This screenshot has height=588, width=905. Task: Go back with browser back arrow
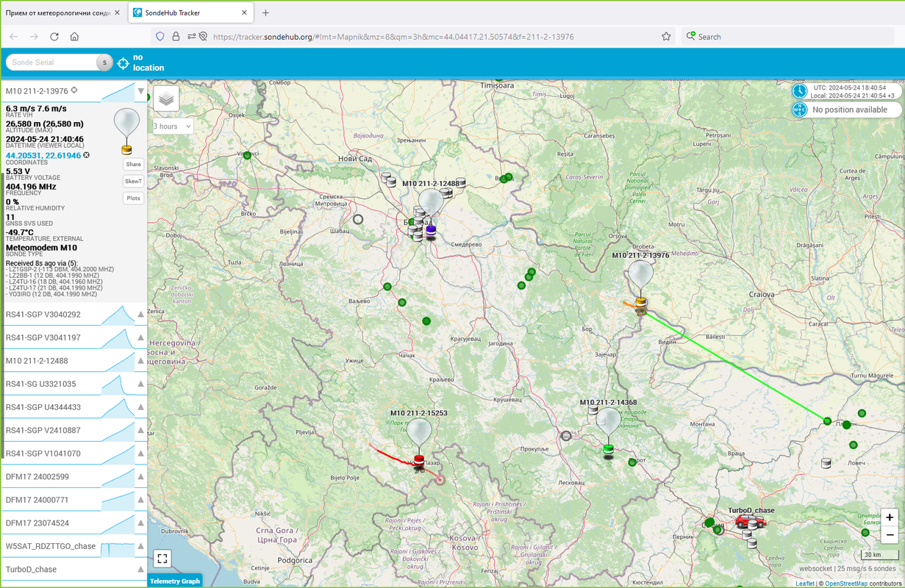[13, 36]
